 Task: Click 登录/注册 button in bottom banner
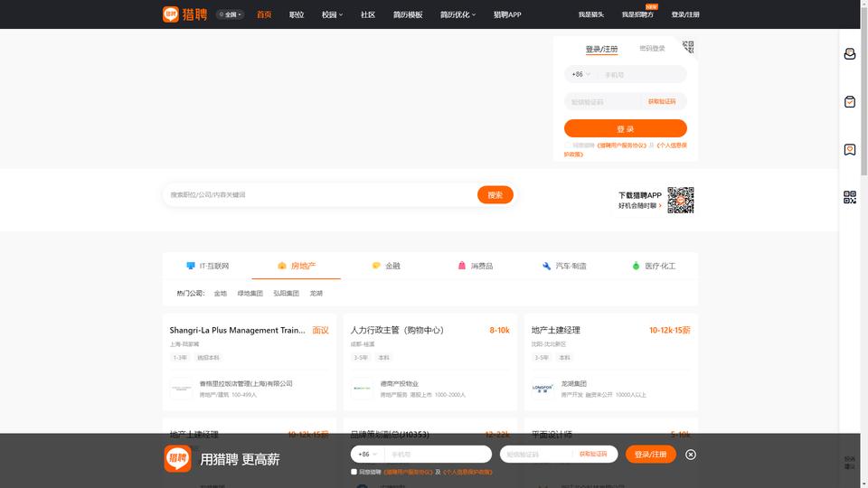650,455
